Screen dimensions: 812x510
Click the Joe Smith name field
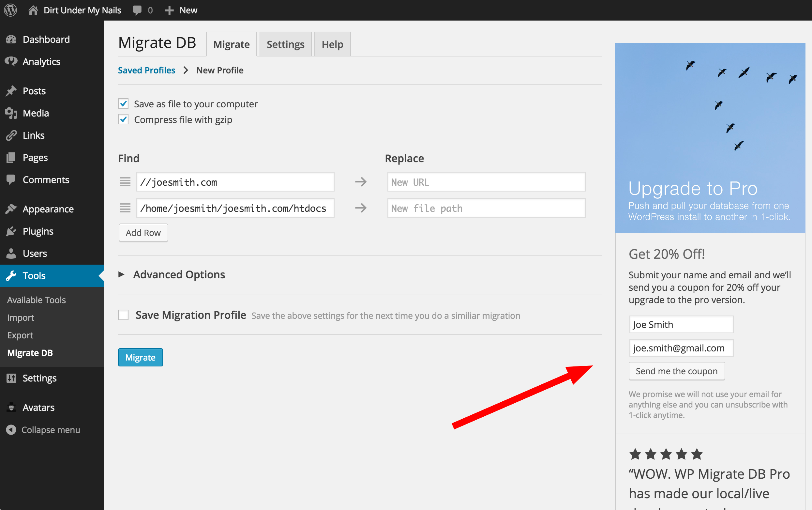[681, 324]
